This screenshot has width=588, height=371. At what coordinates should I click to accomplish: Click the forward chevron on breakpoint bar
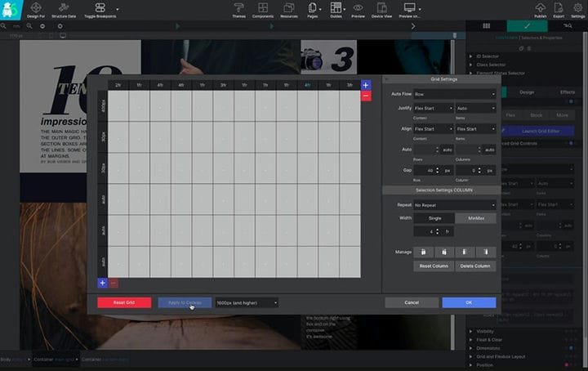pos(413,26)
